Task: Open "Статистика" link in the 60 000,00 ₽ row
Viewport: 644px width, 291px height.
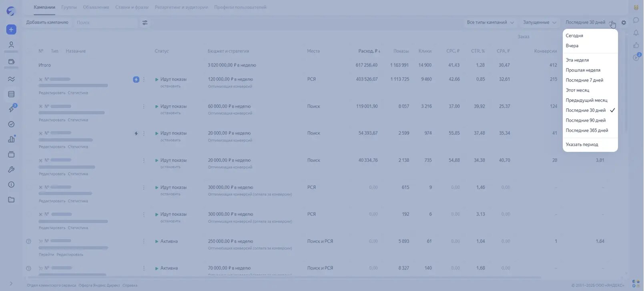Action: pyautogui.click(x=78, y=120)
